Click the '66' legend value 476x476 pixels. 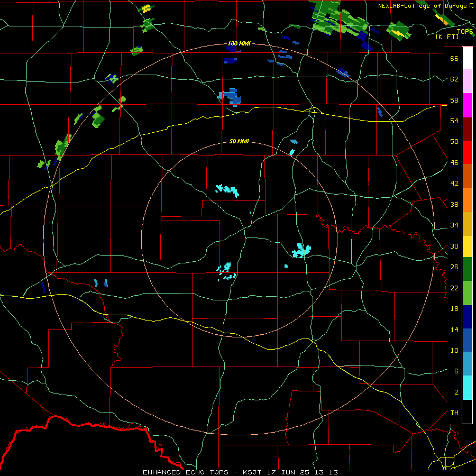point(454,58)
